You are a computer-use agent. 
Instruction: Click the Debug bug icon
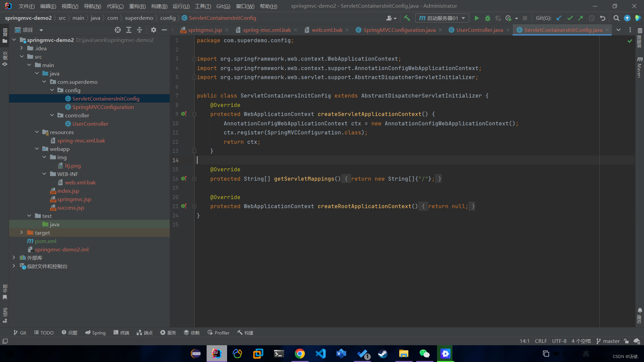click(488, 18)
